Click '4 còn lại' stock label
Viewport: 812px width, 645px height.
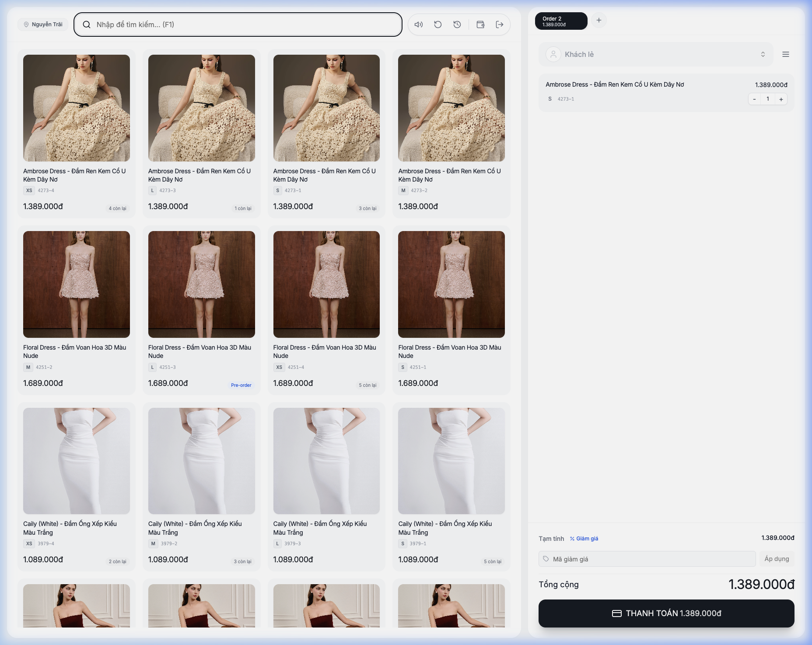(117, 208)
